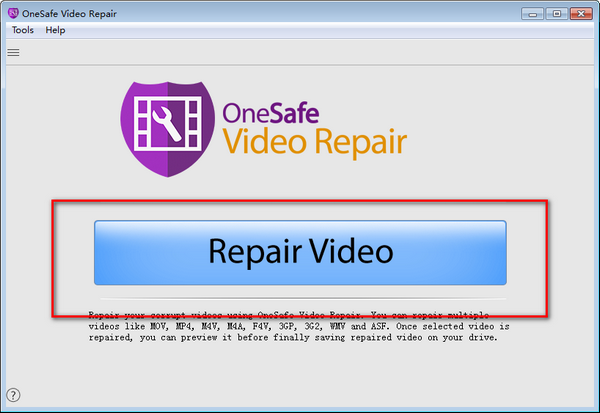The height and width of the screenshot is (413, 600).
Task: Minimize the OneSafe Video Repair window
Action: [532, 14]
